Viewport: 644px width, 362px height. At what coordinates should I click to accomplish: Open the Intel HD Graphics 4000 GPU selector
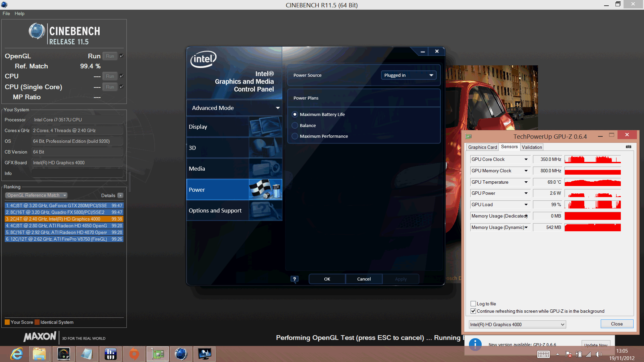pos(517,324)
